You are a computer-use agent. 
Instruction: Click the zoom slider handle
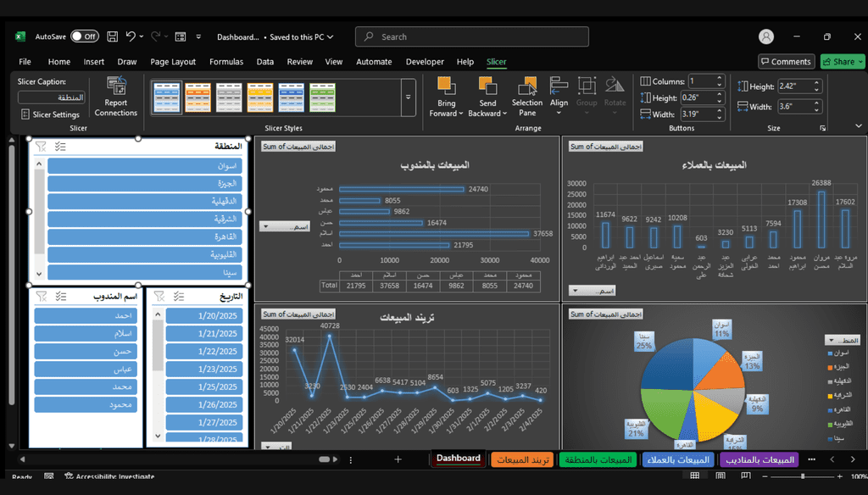[802, 476]
